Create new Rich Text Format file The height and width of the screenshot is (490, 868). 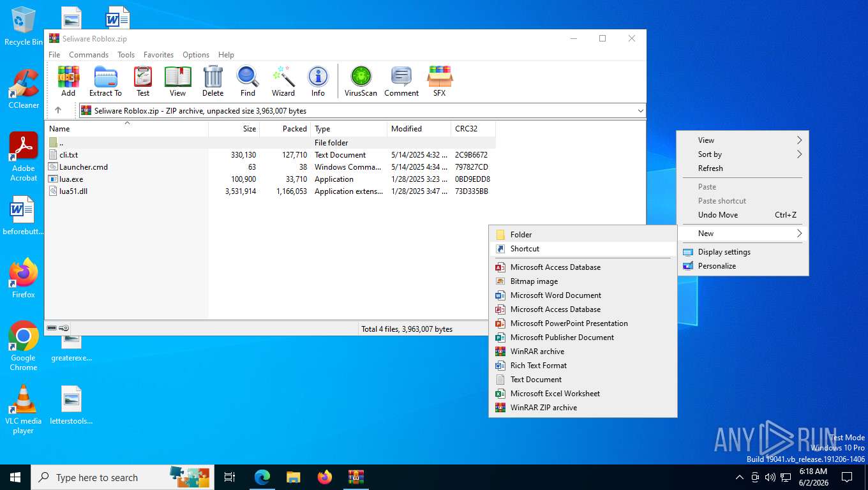[583, 366]
